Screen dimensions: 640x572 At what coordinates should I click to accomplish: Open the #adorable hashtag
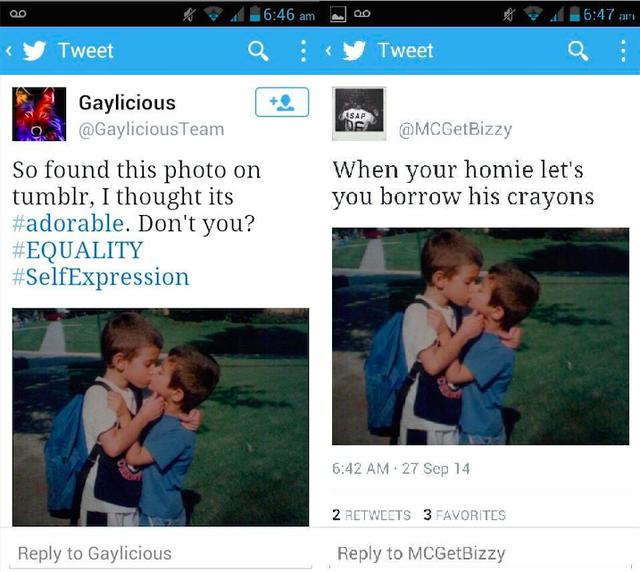tap(68, 223)
